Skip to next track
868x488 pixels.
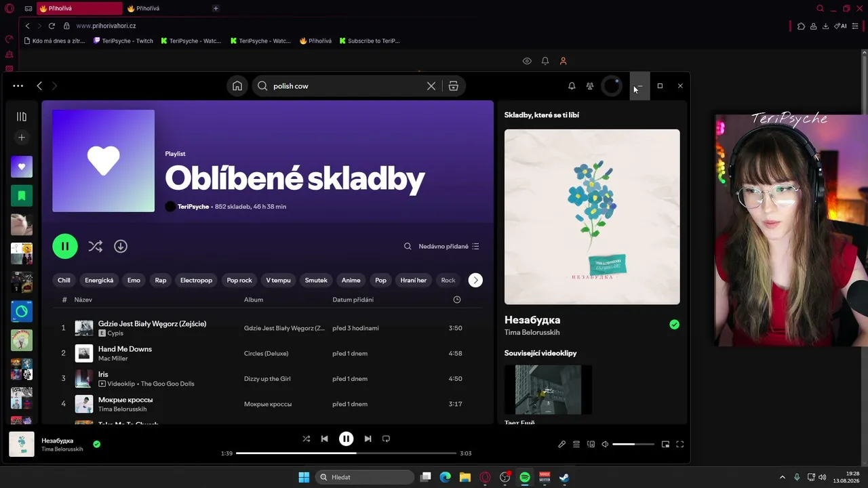coord(368,439)
